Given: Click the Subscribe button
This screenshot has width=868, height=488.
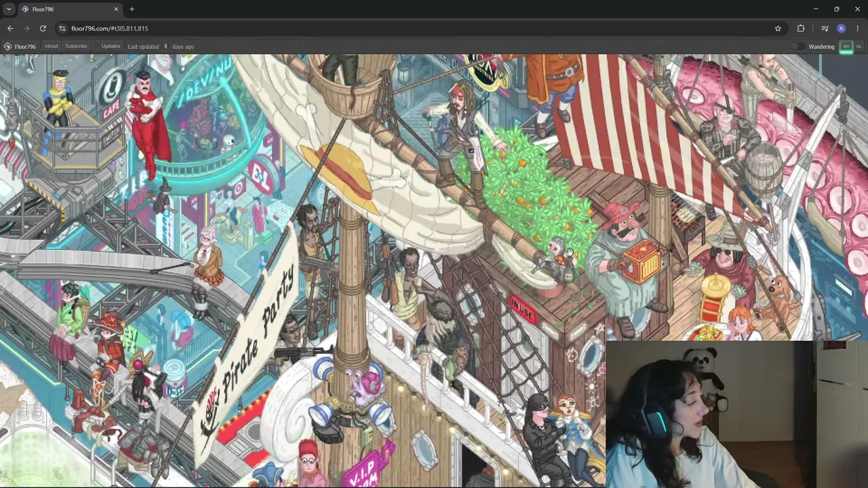Looking at the screenshot, I should (x=76, y=46).
